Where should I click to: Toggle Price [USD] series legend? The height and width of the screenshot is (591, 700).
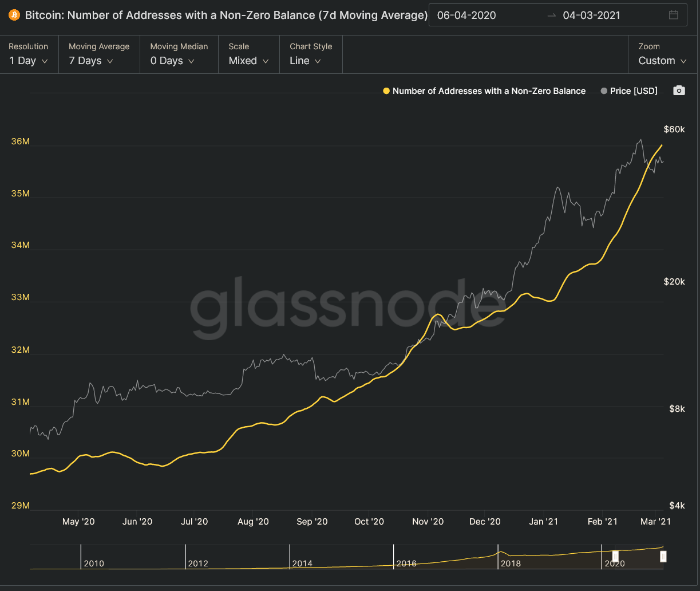[629, 90]
